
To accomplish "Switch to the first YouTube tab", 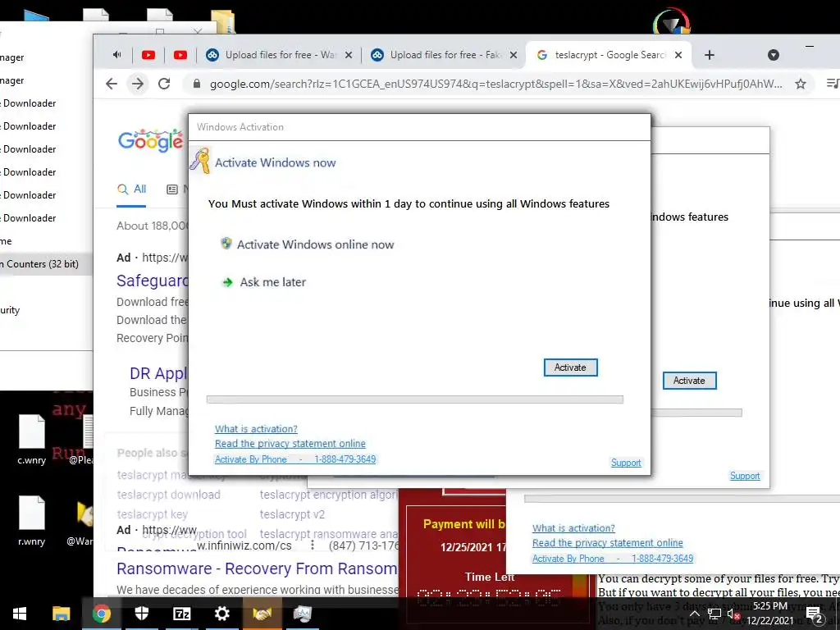I will coord(148,55).
